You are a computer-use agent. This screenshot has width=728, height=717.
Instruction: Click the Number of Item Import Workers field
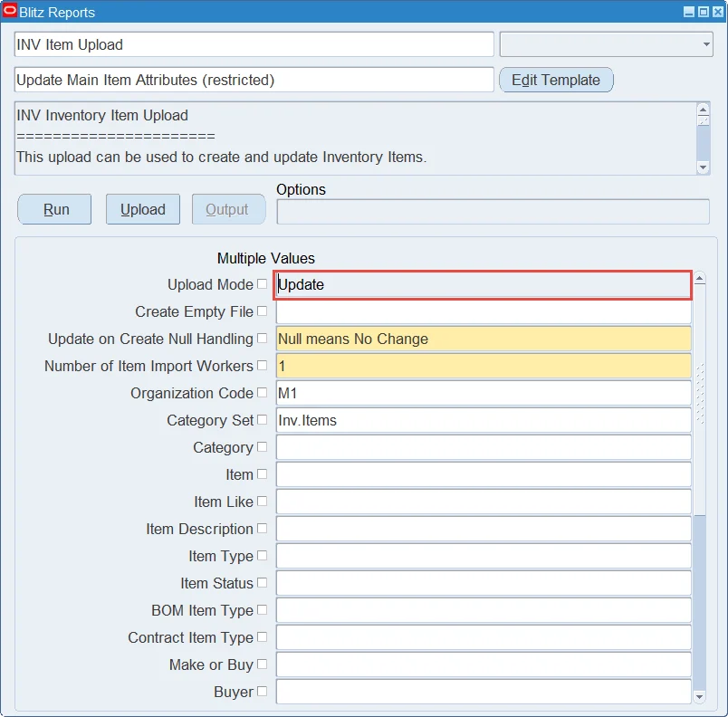click(484, 366)
